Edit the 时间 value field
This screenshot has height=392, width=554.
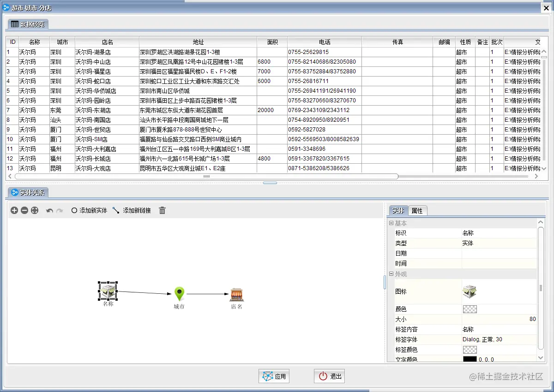(x=500, y=264)
